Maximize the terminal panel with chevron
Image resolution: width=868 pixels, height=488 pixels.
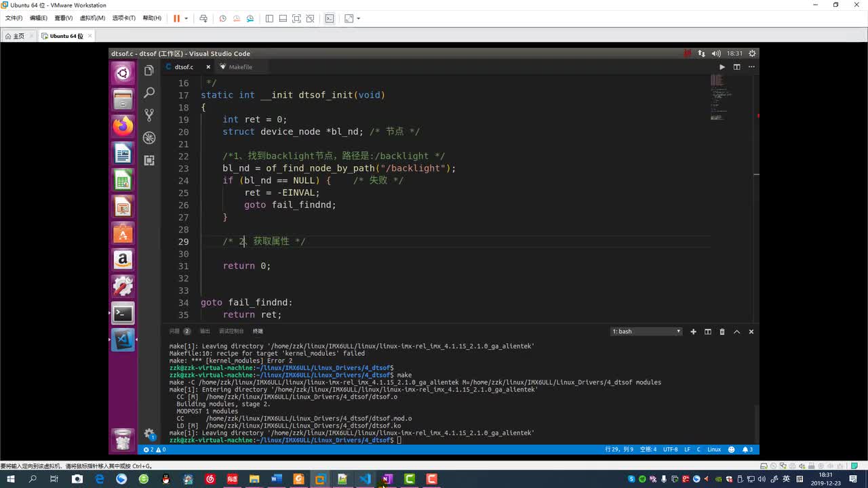click(736, 331)
